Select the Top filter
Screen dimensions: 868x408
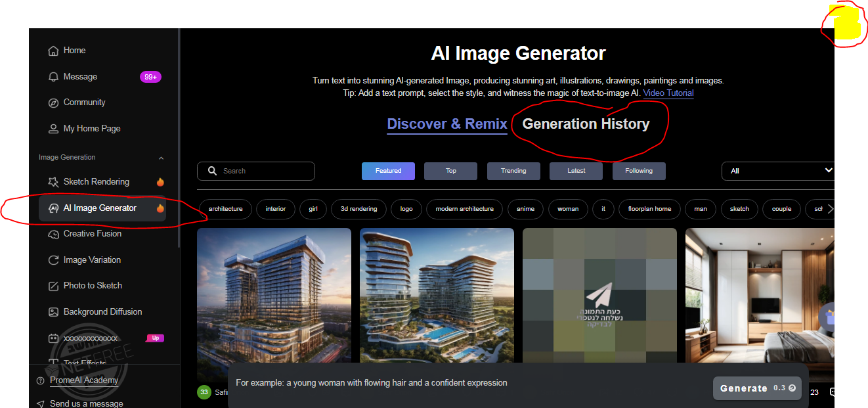click(x=451, y=171)
